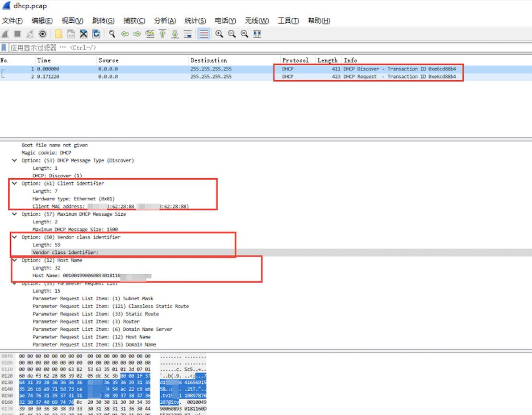Jump to the first packet icon
The height and width of the screenshot is (415, 532).
(162, 34)
